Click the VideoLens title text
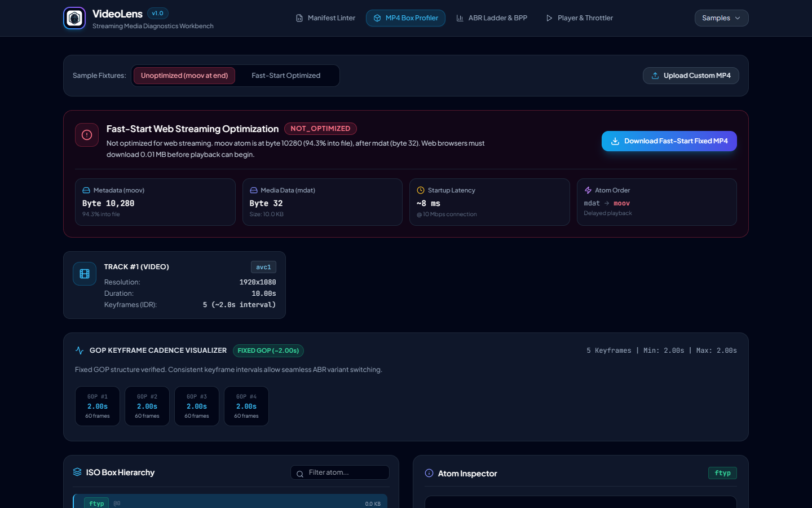The height and width of the screenshot is (508, 812). click(117, 14)
